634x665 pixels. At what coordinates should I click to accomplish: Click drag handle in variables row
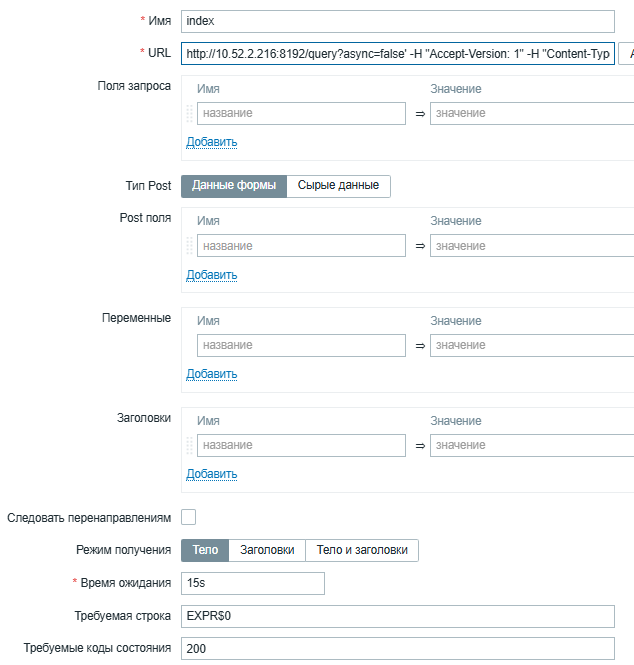[189, 345]
